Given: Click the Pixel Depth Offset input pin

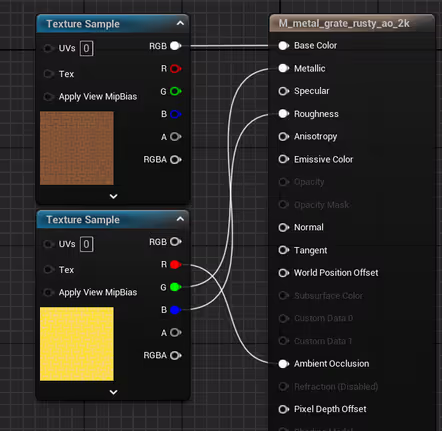Looking at the screenshot, I should [284, 409].
